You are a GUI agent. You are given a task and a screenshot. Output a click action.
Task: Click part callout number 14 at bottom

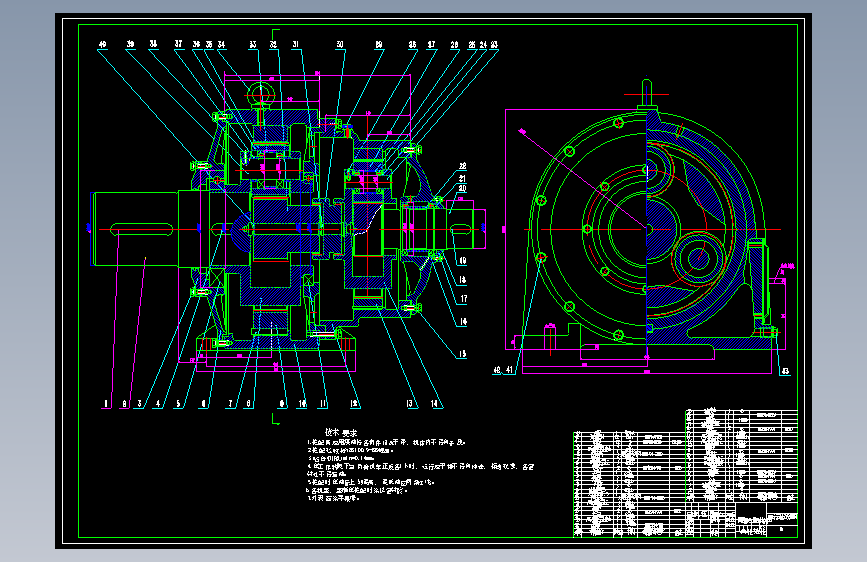(435, 404)
